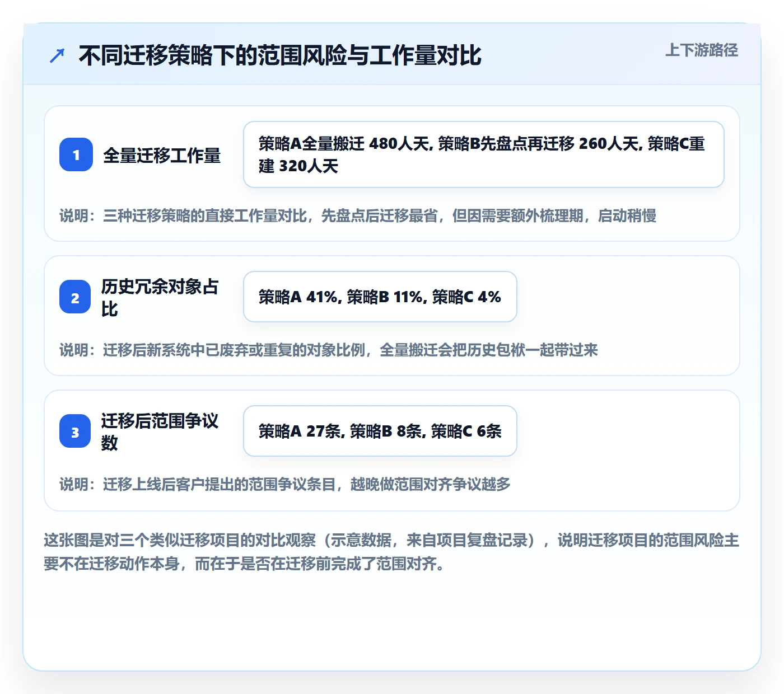The image size is (784, 694).
Task: Click the heading 不同迁移策略下的范围风险与工作量对比
Action: coord(280,55)
